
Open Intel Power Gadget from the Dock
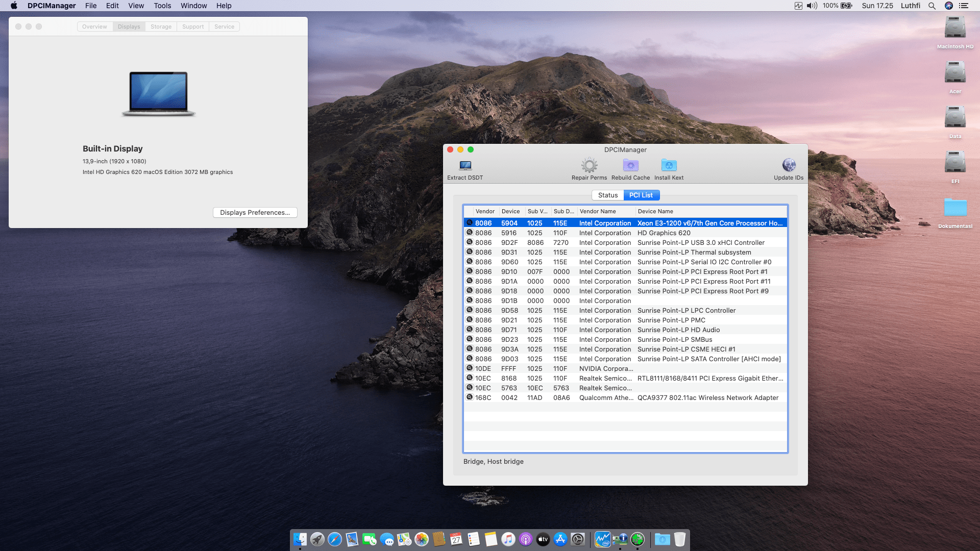604,539
